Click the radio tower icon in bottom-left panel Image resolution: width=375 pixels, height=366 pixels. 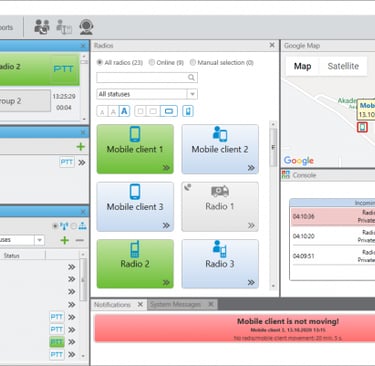point(64,226)
